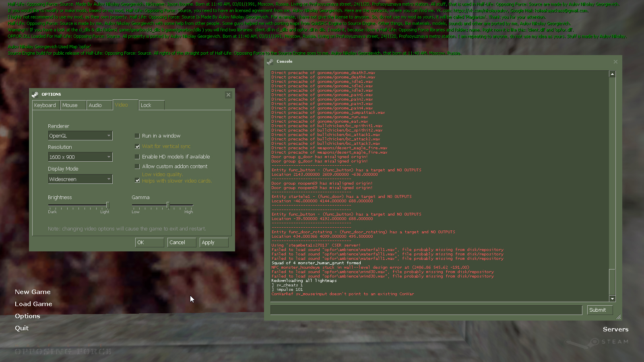Open the Resolution 1600 x 900 dropdown
The image size is (644, 362).
[x=80, y=157]
